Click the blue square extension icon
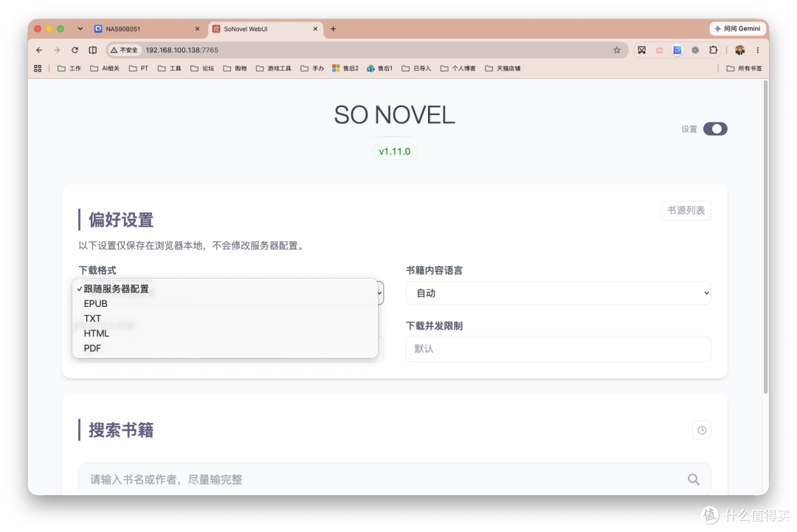Image resolution: width=797 pixels, height=532 pixels. (677, 49)
